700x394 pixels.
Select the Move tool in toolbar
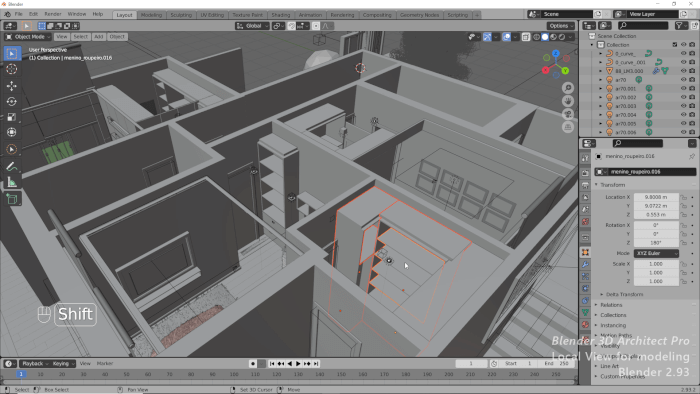click(x=12, y=85)
